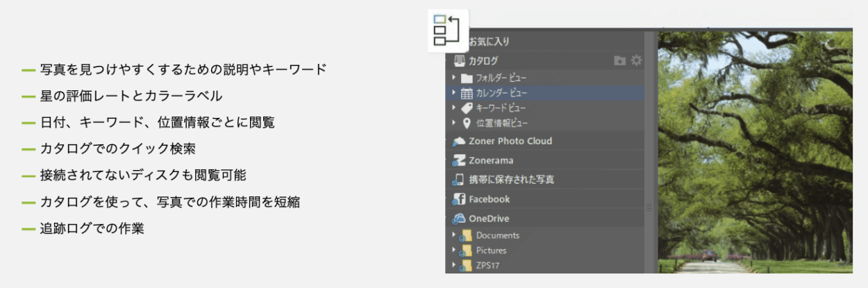Click the カレンダー ビュー calendar icon

pyautogui.click(x=467, y=93)
